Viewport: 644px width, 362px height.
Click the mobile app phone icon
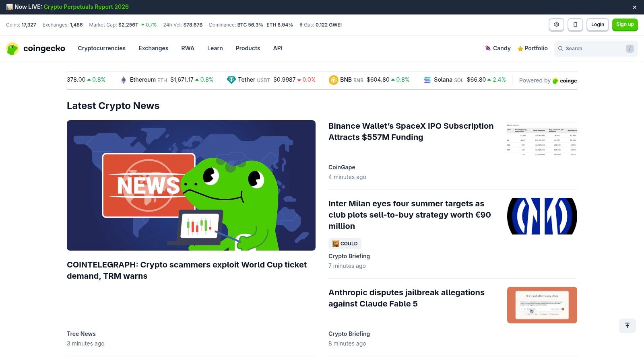click(575, 25)
